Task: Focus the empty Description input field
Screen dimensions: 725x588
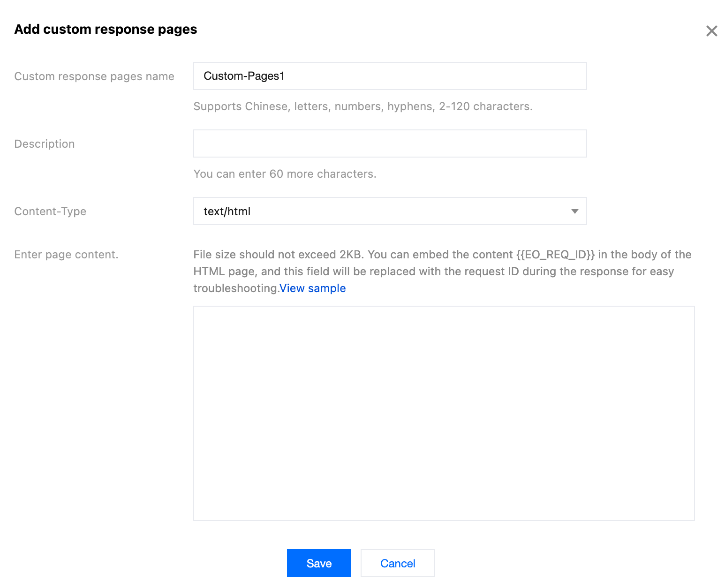Action: [389, 143]
